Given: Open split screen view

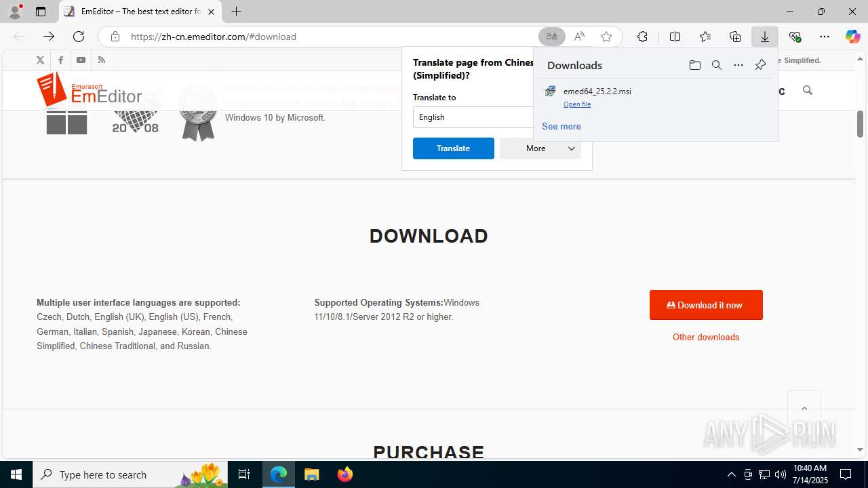Looking at the screenshot, I should tap(675, 37).
